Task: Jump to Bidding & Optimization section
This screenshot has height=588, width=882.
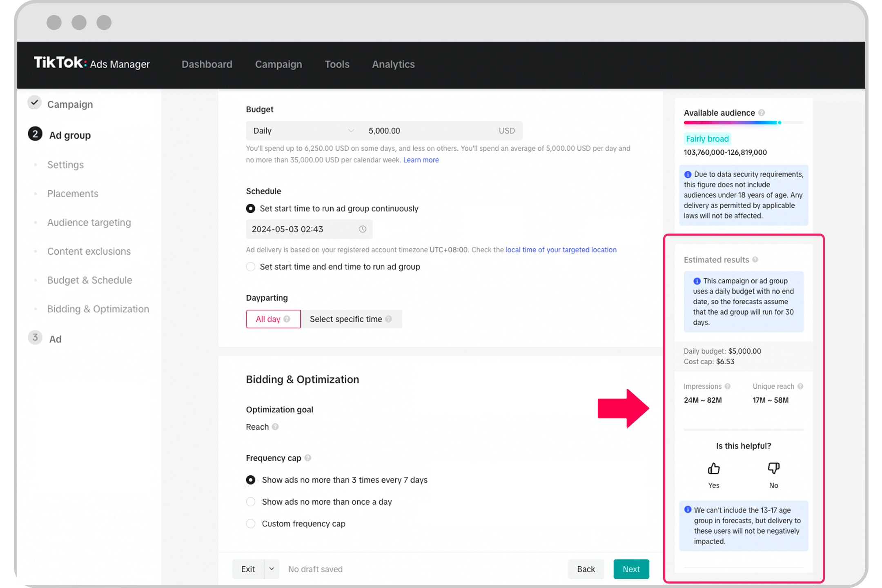Action: coord(98,309)
